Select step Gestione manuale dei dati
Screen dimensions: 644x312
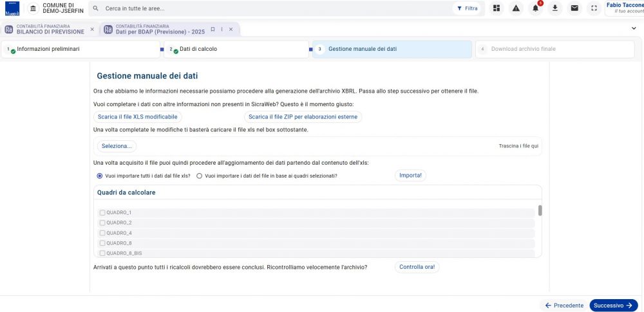point(392,50)
